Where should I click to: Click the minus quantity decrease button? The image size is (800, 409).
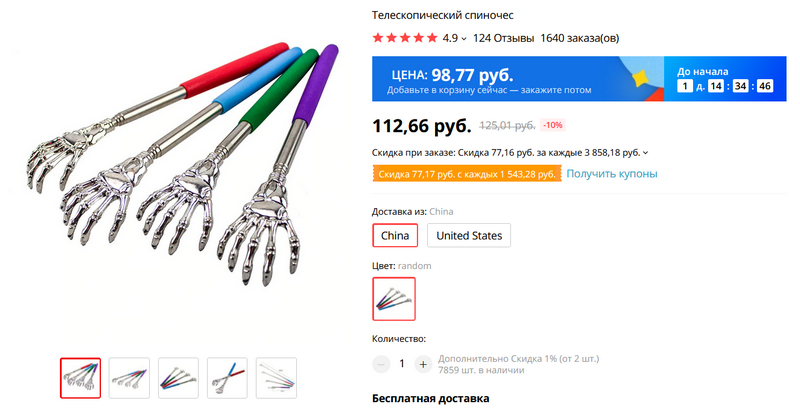(x=381, y=364)
